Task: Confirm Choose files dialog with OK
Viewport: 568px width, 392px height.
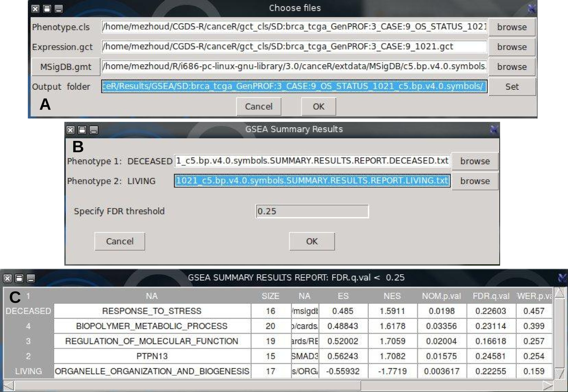Action: point(318,106)
